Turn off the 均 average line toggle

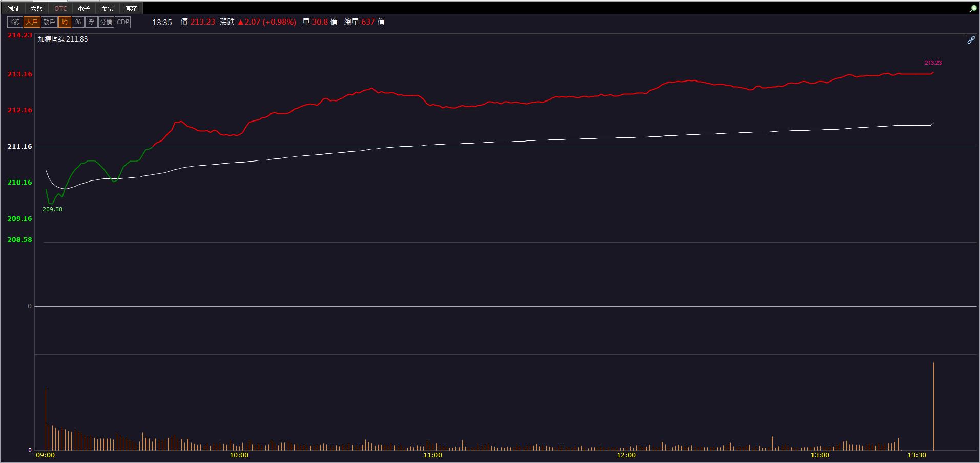tap(65, 22)
